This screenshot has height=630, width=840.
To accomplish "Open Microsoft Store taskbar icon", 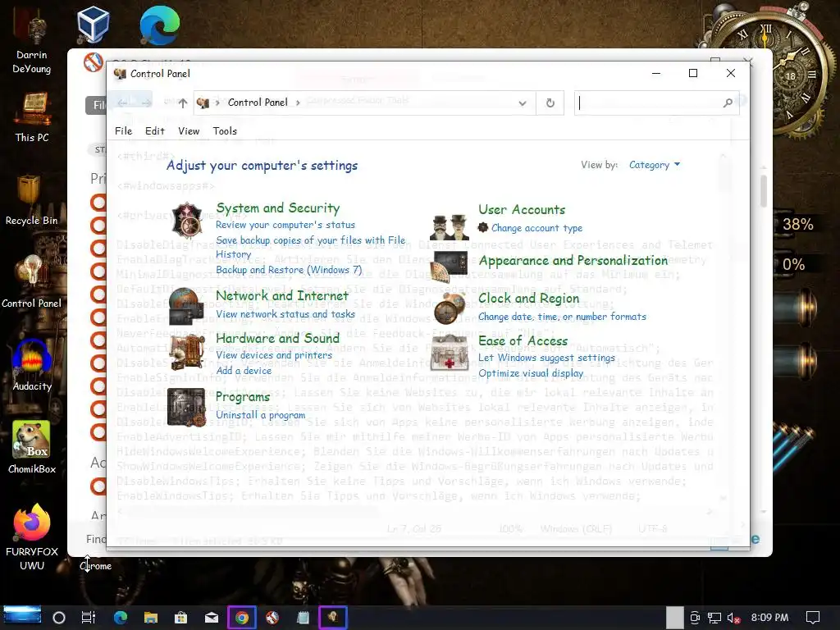I will [181, 618].
